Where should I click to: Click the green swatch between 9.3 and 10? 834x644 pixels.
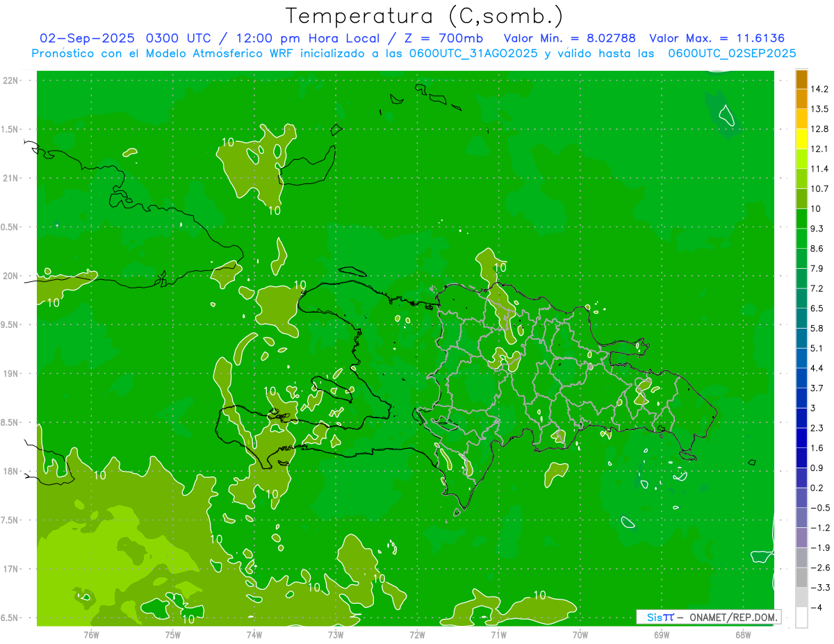[x=801, y=219]
